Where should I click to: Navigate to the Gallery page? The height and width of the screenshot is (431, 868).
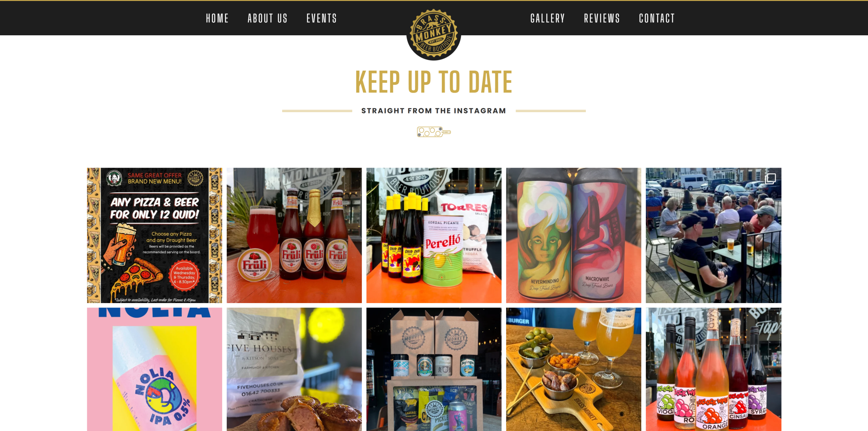548,18
